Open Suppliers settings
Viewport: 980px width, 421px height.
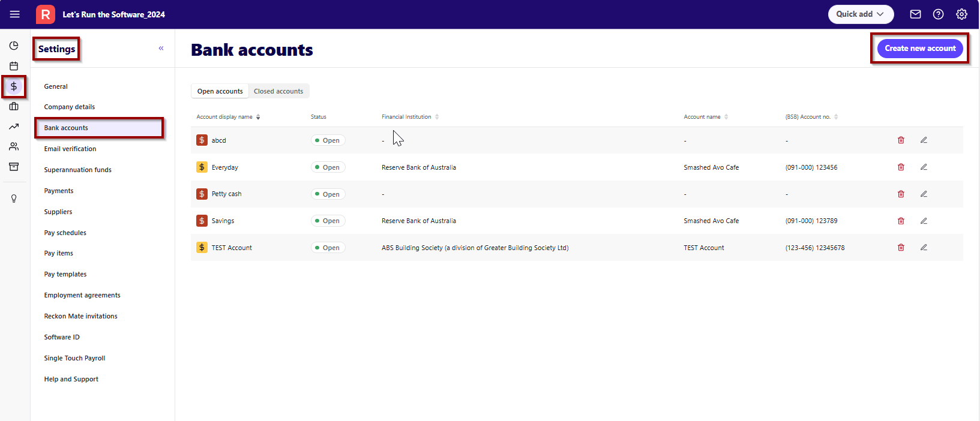click(58, 212)
